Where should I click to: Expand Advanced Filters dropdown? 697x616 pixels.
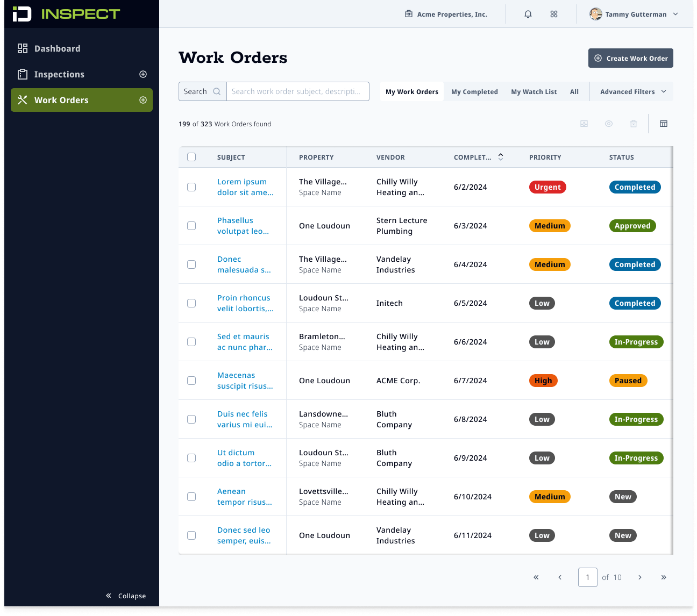pyautogui.click(x=633, y=91)
